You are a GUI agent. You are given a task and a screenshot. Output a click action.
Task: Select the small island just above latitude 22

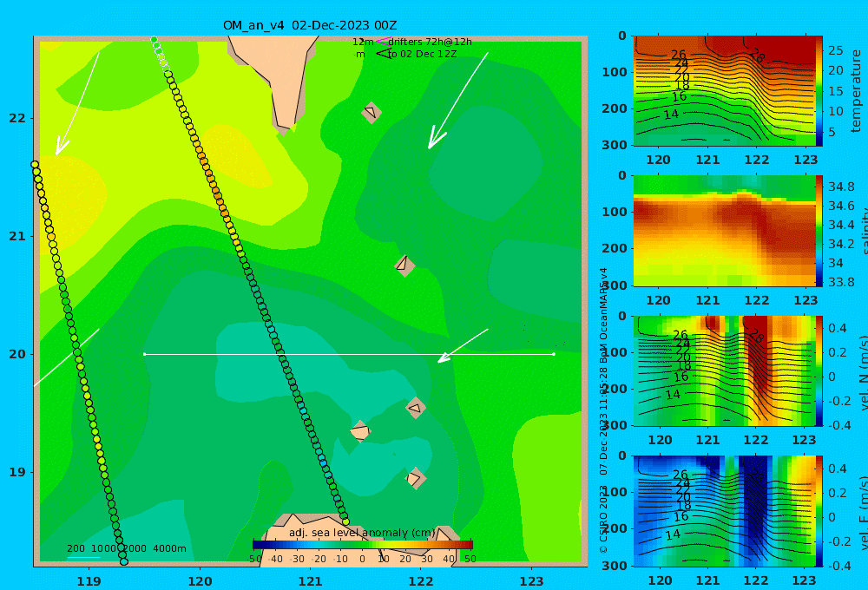tap(371, 112)
